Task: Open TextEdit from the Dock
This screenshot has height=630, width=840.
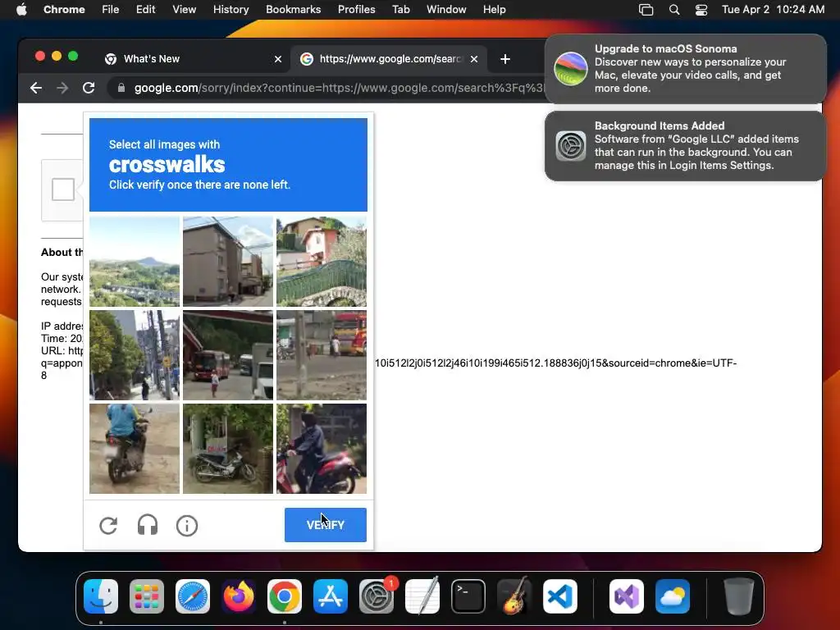Action: (422, 596)
